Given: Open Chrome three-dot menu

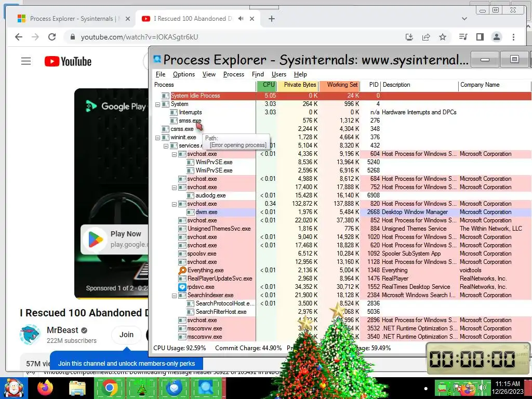Looking at the screenshot, I should [513, 37].
